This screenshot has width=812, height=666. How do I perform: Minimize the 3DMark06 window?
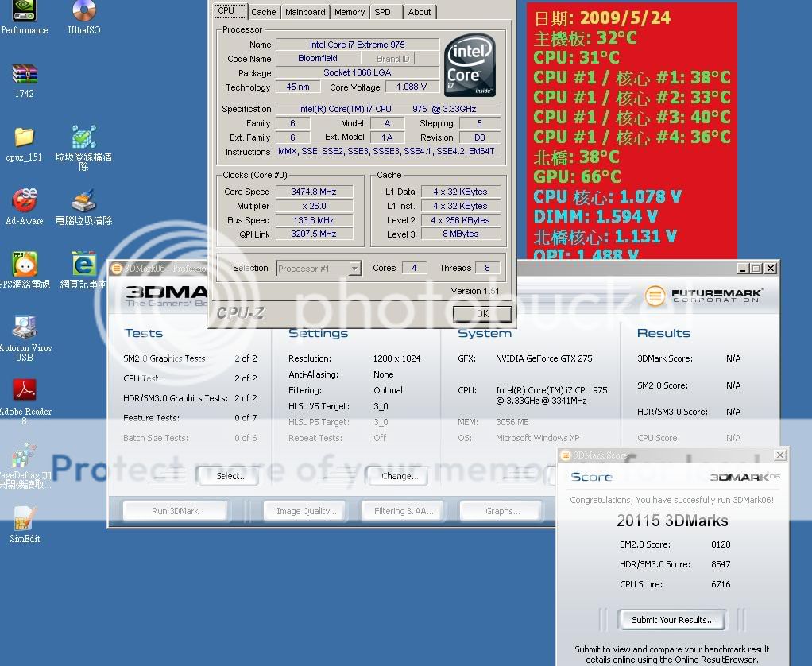[x=743, y=269]
